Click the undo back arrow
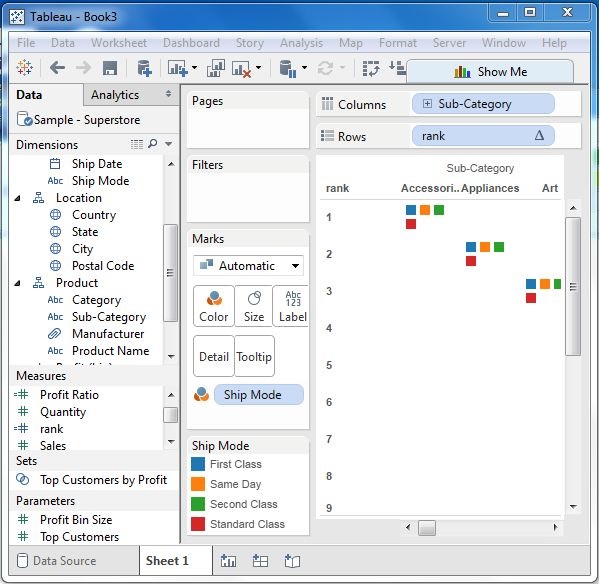 tap(57, 68)
